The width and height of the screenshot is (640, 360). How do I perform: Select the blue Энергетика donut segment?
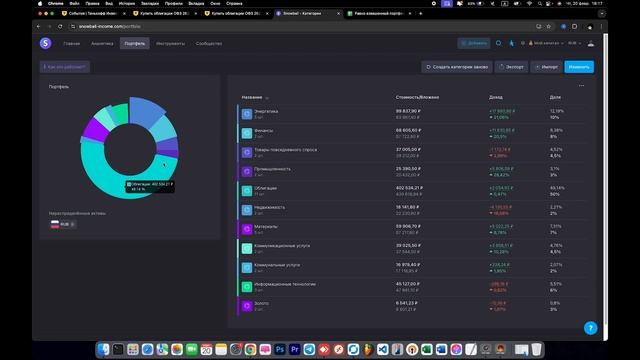(145, 112)
